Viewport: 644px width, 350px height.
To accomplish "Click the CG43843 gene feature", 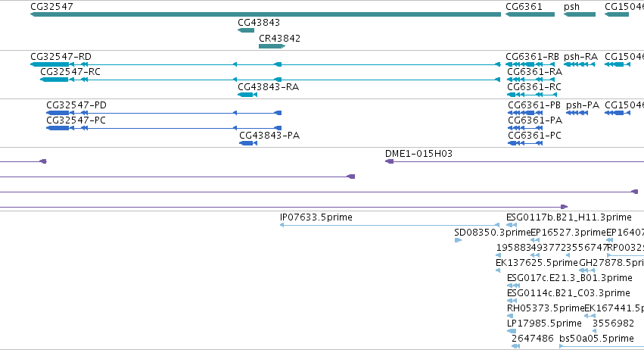I will tap(246, 30).
